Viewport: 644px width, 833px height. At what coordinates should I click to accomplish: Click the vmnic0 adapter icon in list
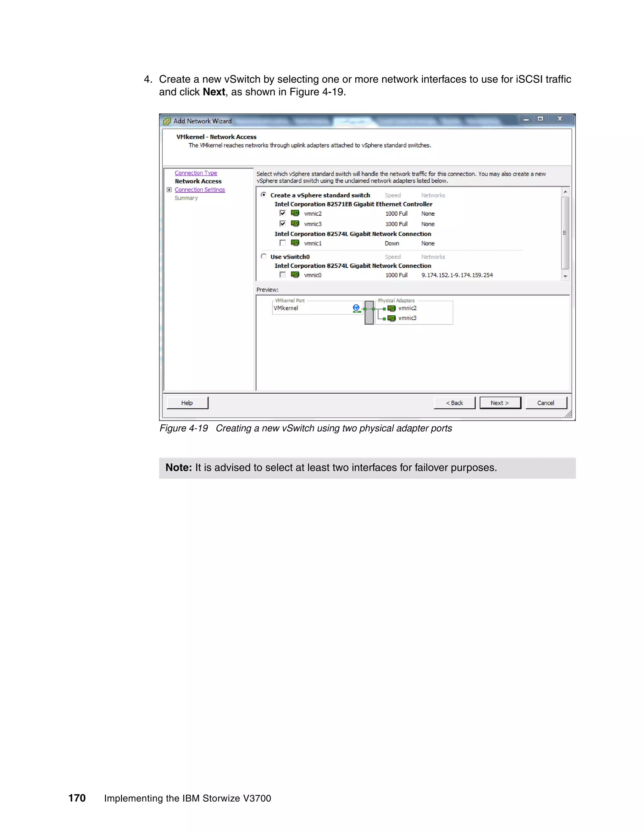tap(295, 275)
